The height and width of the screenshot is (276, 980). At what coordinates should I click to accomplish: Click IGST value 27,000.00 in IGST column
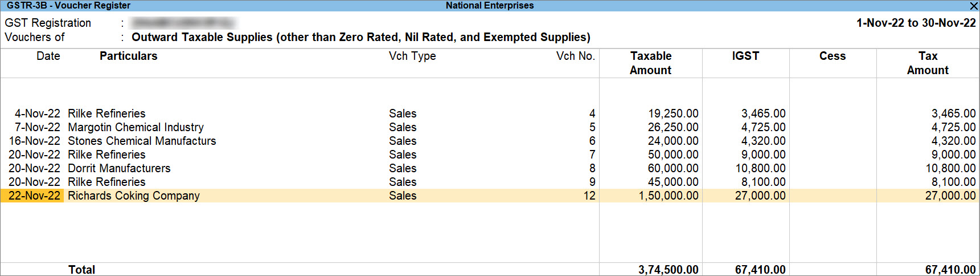(761, 196)
